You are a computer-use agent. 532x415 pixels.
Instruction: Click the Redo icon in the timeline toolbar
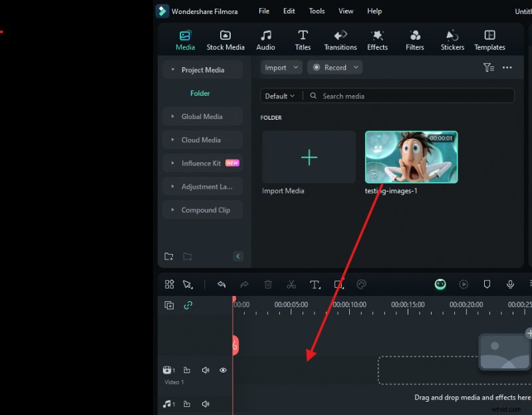[245, 285]
